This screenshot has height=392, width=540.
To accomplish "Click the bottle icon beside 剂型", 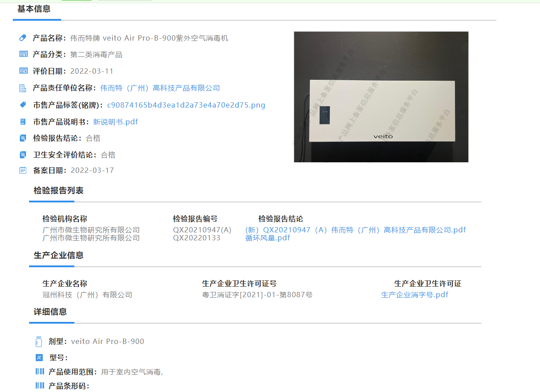I will click(39, 341).
